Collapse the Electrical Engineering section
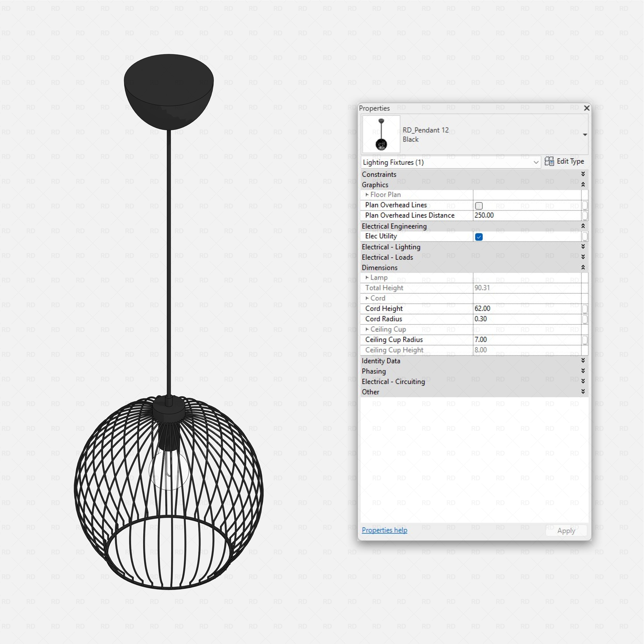644x644 pixels. click(x=583, y=226)
